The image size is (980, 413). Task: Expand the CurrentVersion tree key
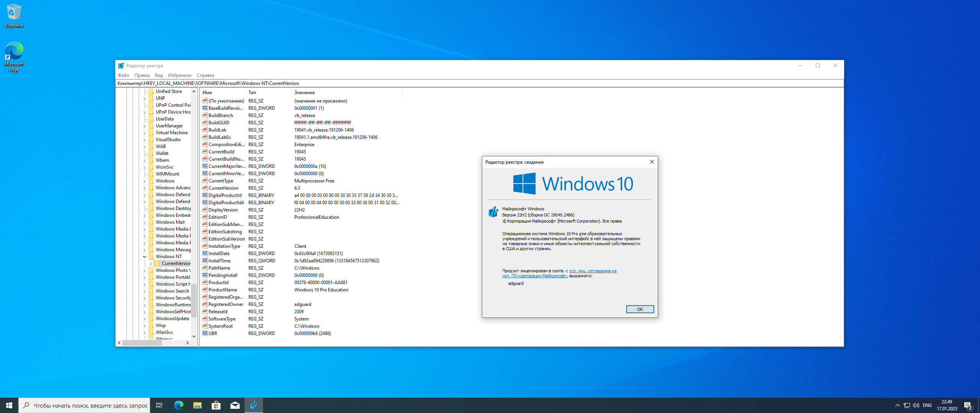151,263
